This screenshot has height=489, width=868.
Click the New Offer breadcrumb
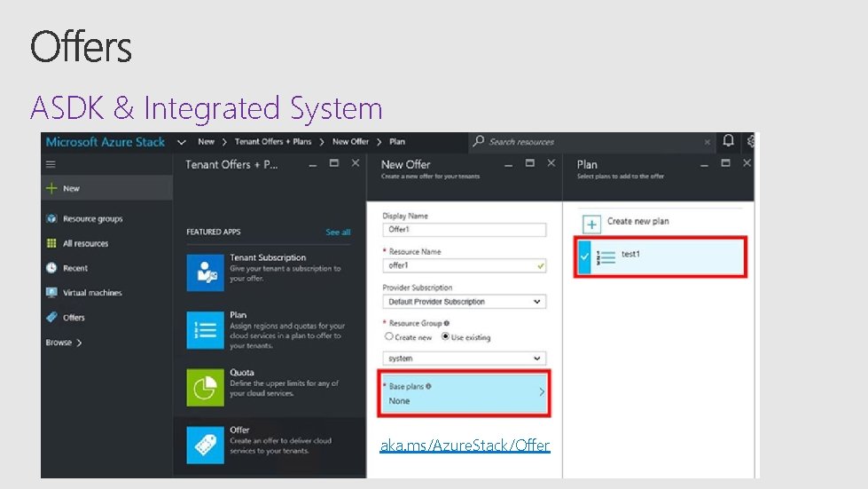(x=350, y=142)
